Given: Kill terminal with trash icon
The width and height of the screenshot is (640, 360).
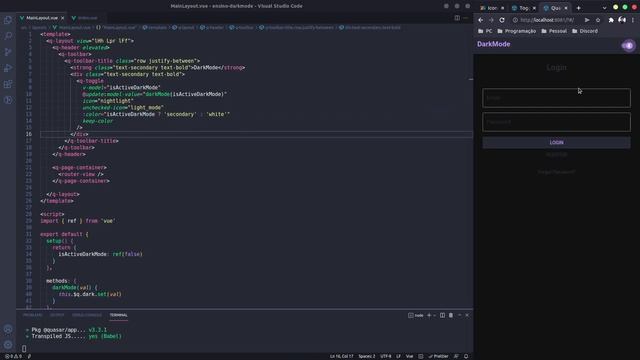Looking at the screenshot, I should click(451, 315).
